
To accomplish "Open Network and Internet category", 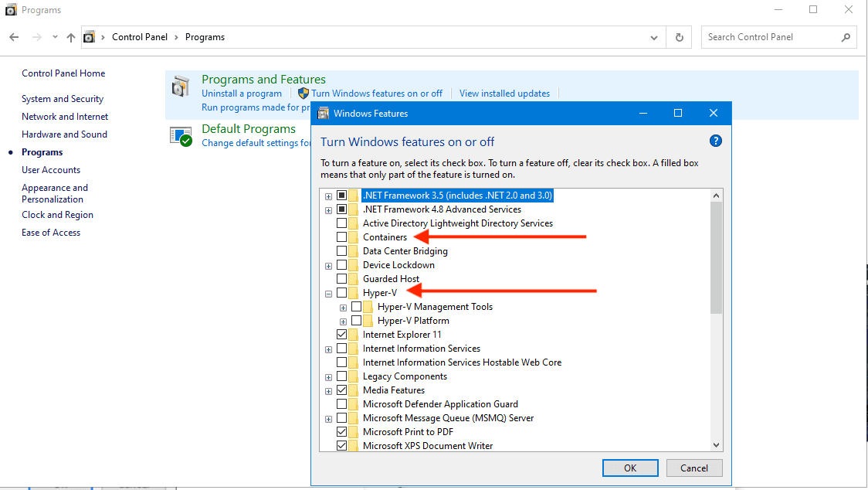I will point(65,117).
